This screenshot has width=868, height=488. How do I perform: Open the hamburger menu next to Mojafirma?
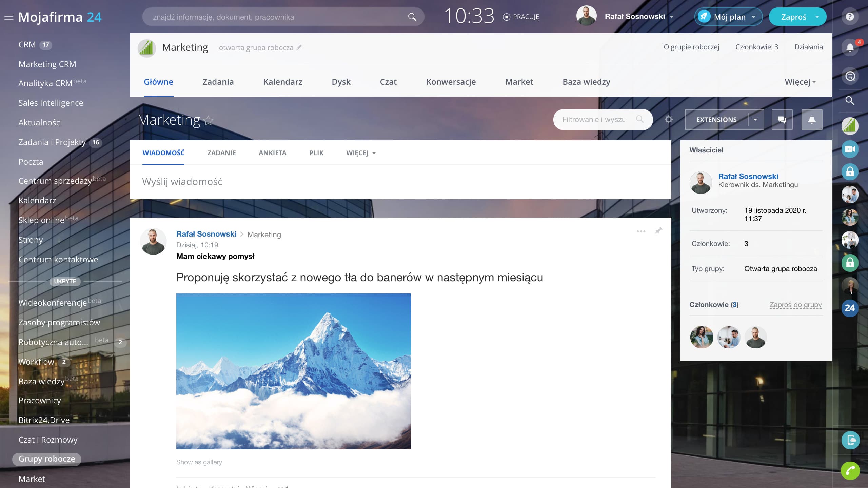pos(9,17)
